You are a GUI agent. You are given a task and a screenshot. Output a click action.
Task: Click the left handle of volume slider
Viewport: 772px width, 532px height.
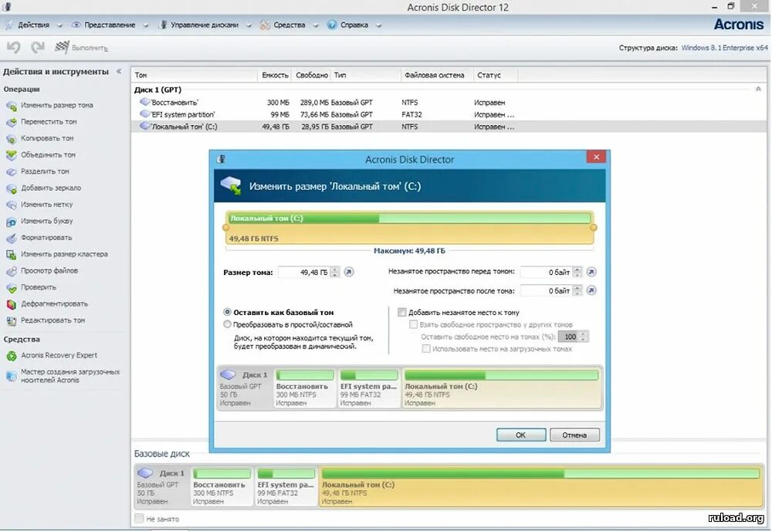pyautogui.click(x=226, y=228)
